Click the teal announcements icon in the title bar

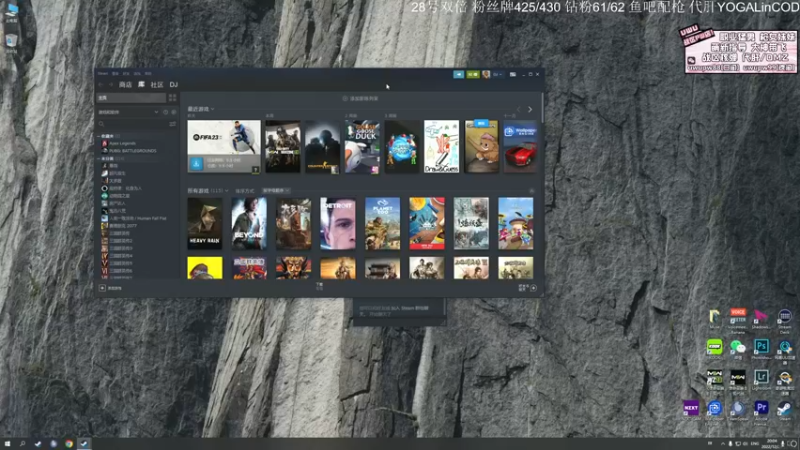coord(459,74)
